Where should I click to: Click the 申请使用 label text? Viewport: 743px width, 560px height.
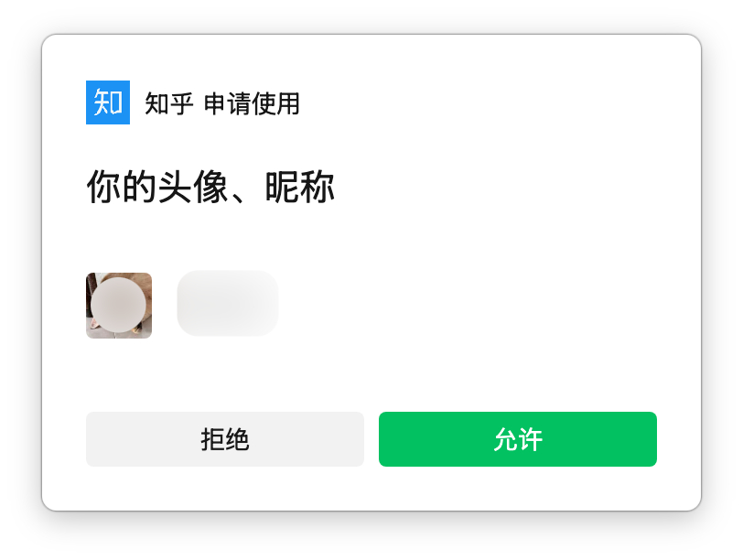click(x=252, y=103)
